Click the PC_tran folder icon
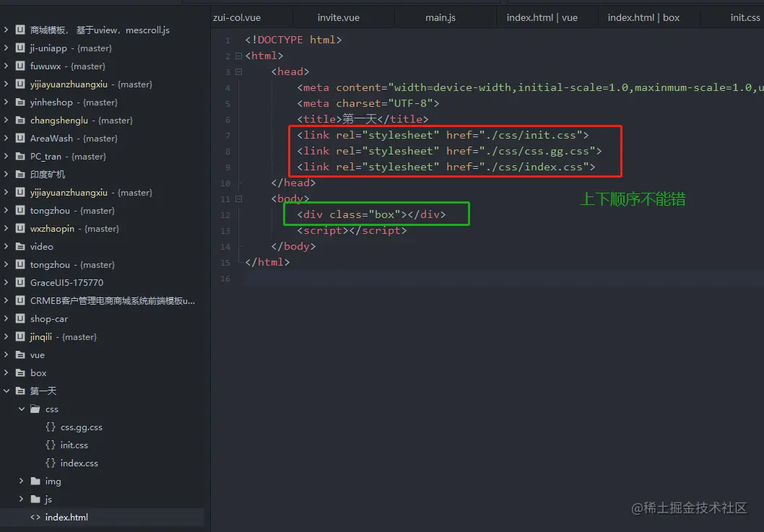Screen dimensions: 764x532 click(20, 156)
